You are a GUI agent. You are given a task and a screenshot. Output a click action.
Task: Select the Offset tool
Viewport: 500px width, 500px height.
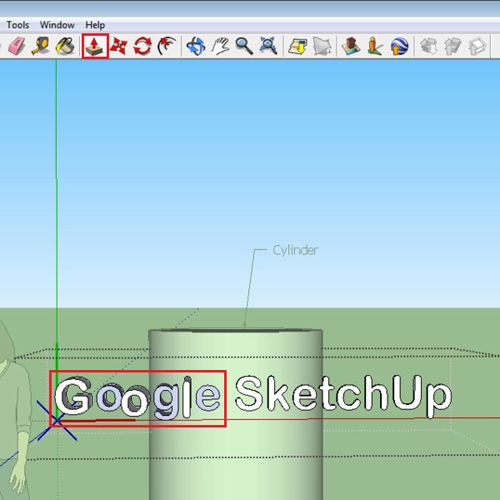coord(166,46)
